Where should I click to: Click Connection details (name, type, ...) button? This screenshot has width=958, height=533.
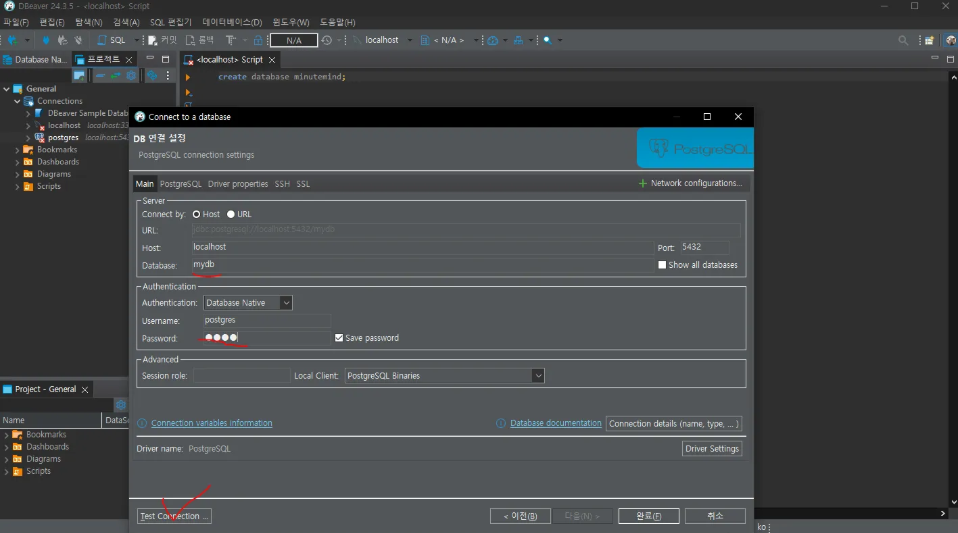coord(674,424)
